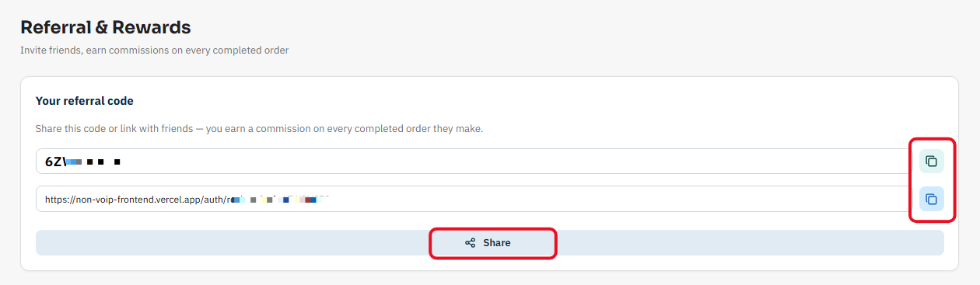Select the referral link URL field

tap(473, 199)
